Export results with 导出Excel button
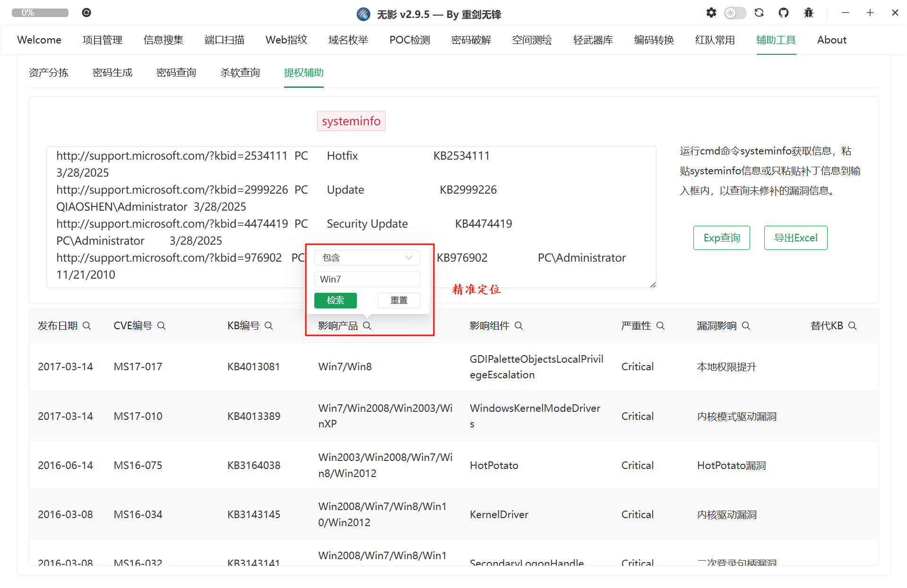The height and width of the screenshot is (588, 907). click(x=795, y=238)
